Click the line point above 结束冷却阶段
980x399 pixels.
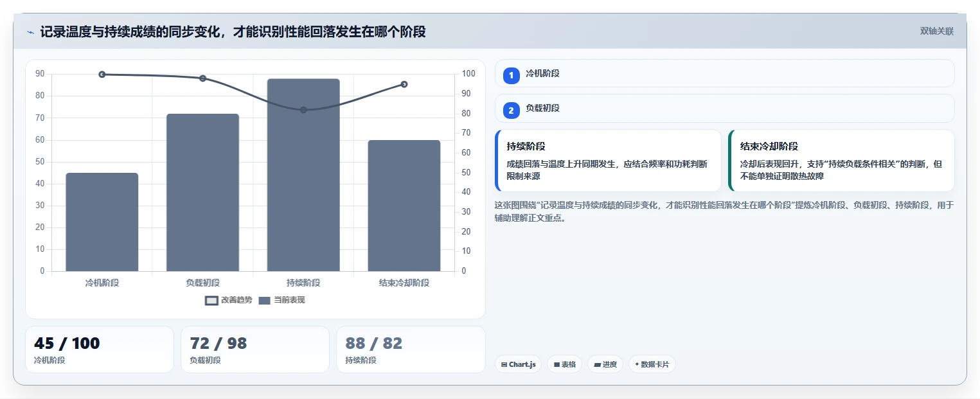(x=404, y=84)
